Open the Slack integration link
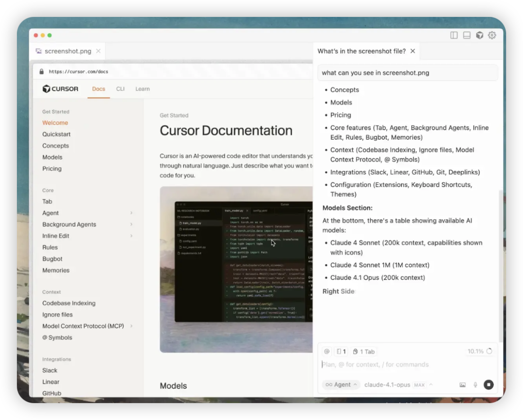Image resolution: width=523 pixels, height=420 pixels. click(50, 370)
